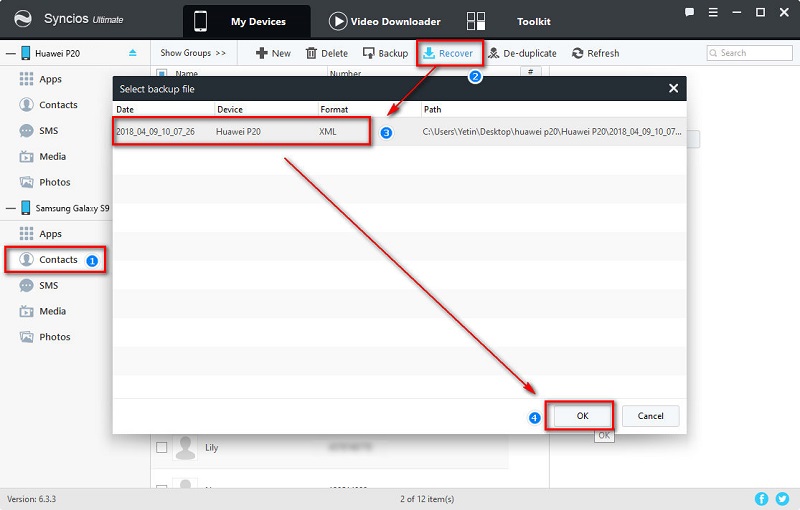Eject the Huawei P20 device
800x510 pixels.
point(133,53)
